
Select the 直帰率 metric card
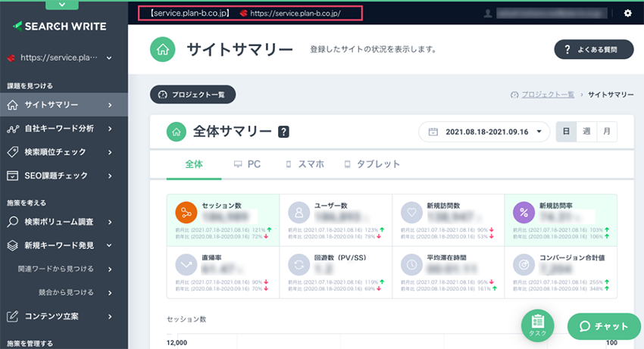[223, 273]
